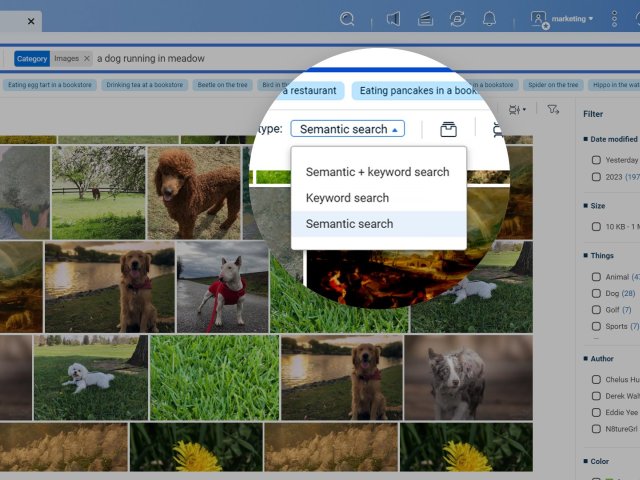Open the grey spotted dog photo
The height and width of the screenshot is (480, 640).
pyautogui.click(x=469, y=378)
